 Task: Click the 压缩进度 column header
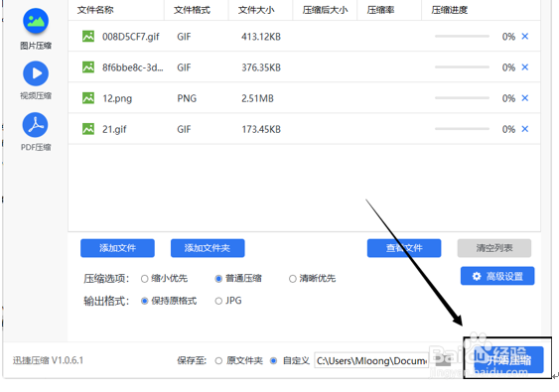[x=449, y=10]
